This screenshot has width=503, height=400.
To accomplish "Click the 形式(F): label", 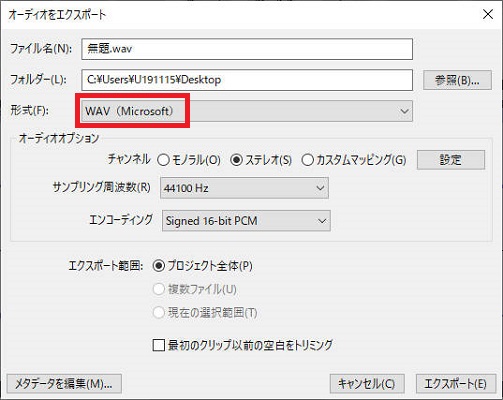I will [29, 110].
